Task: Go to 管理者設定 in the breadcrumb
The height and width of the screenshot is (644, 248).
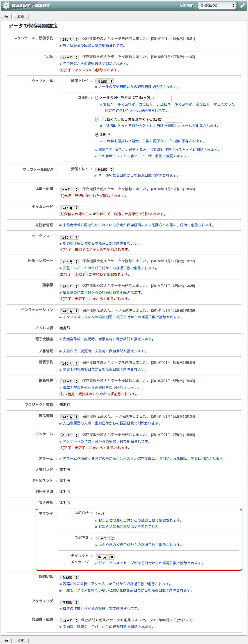Action: coord(21,6)
